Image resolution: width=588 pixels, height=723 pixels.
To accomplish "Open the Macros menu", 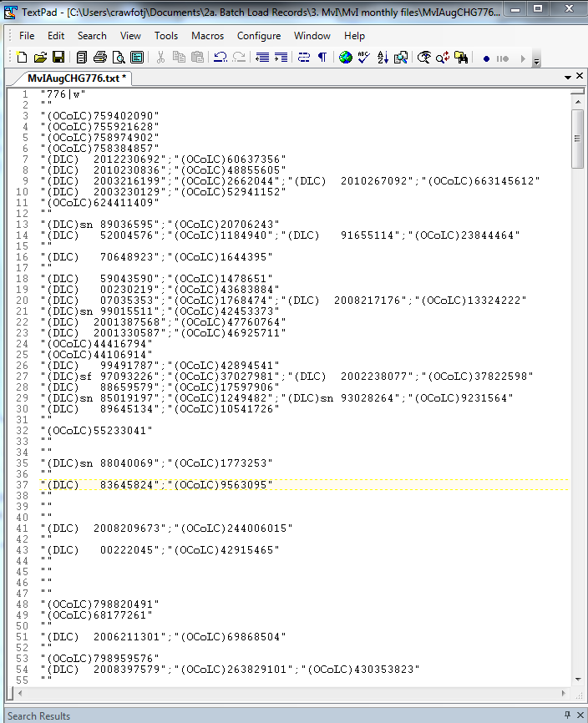I will (207, 36).
